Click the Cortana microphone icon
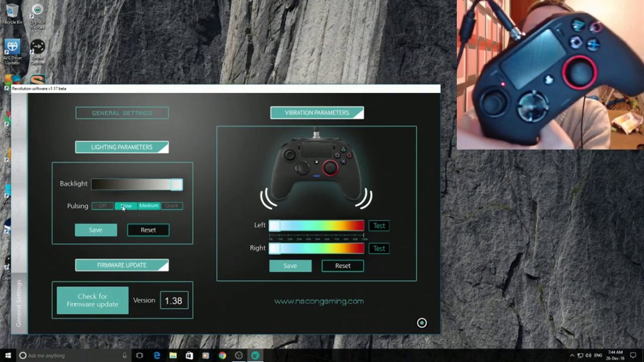The width and height of the screenshot is (644, 362). [x=125, y=355]
